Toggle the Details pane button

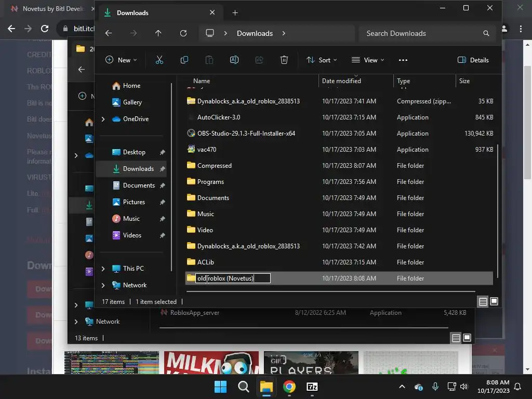tap(473, 60)
